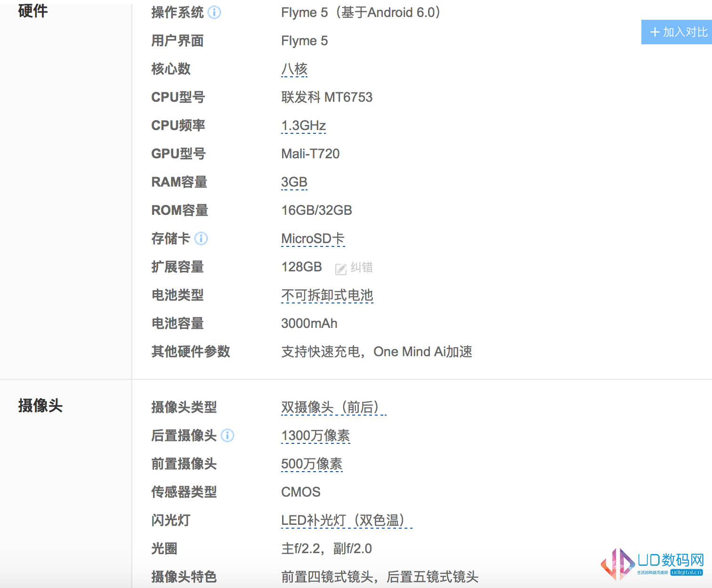The width and height of the screenshot is (712, 588).
Task: Select the 其他硬件参数 label
Action: click(x=191, y=351)
